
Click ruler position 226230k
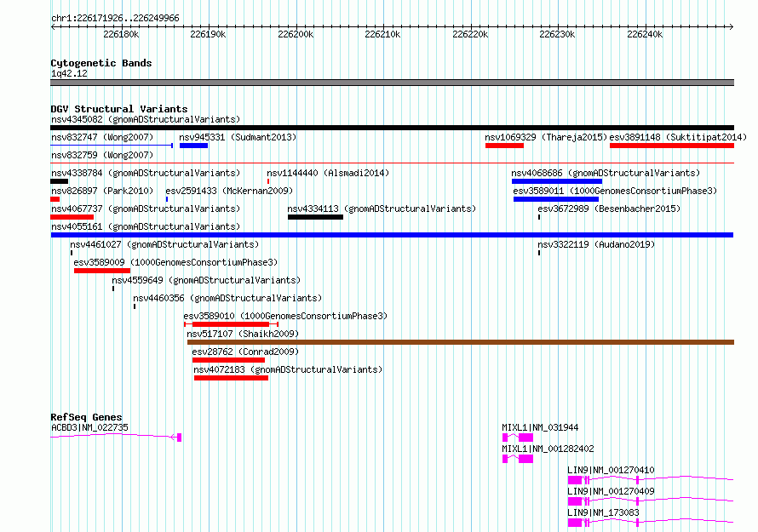click(x=557, y=34)
